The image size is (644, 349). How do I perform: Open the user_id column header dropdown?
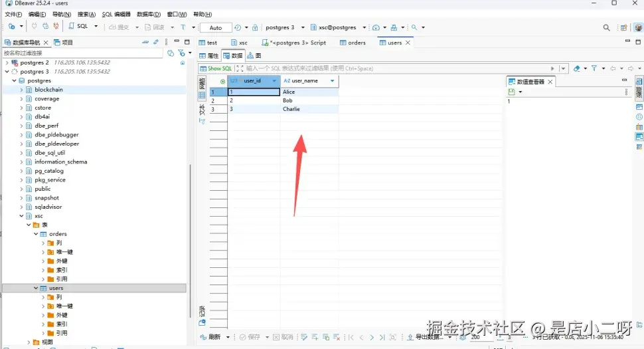pyautogui.click(x=274, y=81)
